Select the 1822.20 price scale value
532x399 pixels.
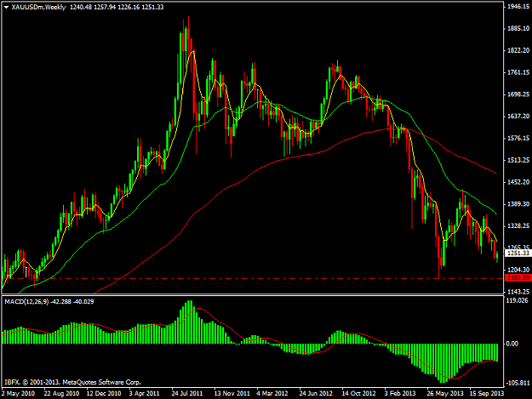(x=518, y=50)
